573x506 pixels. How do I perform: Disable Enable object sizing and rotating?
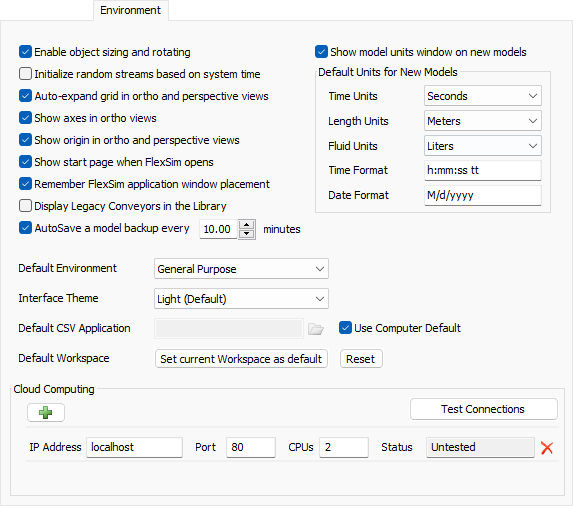(25, 52)
